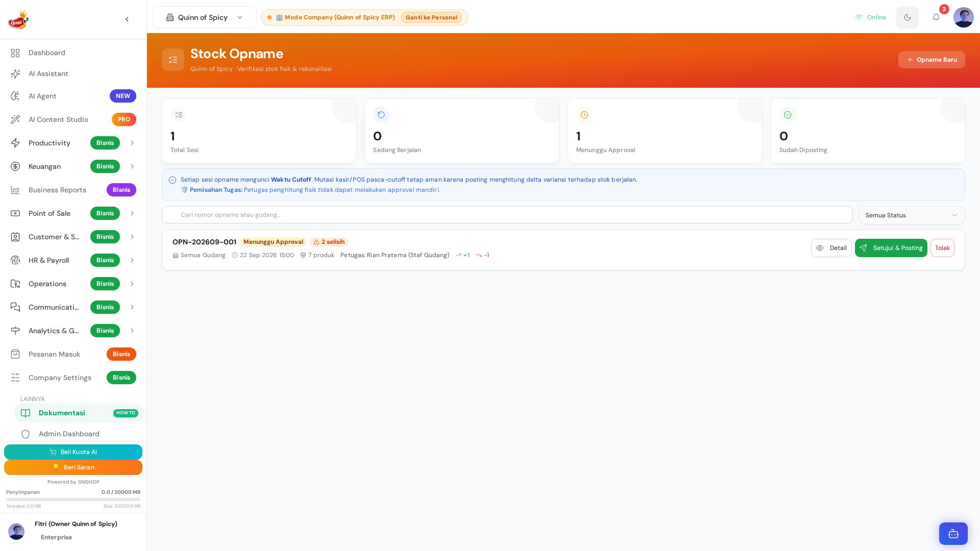Expand the Point of Sale chevron
This screenshot has height=551, width=980.
point(132,213)
